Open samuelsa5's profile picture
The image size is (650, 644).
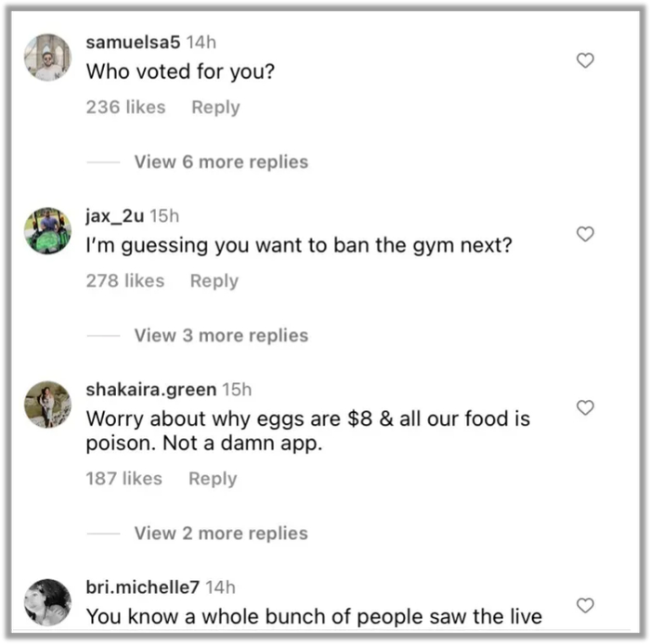[47, 58]
